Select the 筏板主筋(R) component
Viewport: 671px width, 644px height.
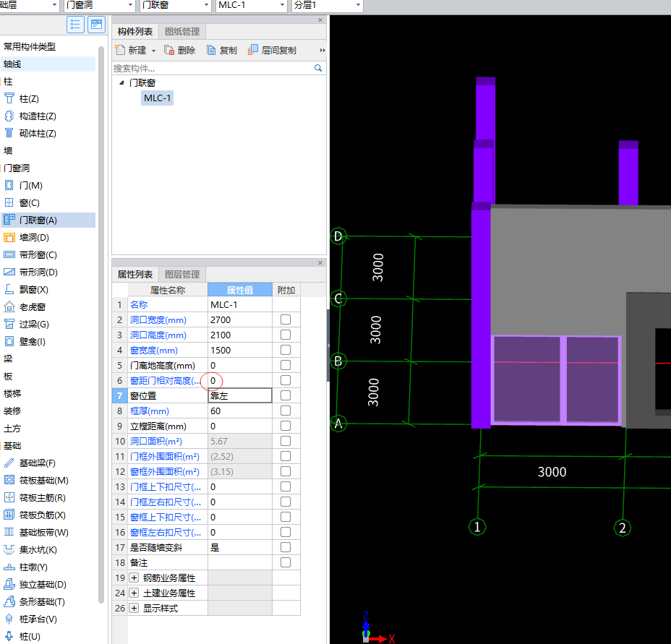tap(35, 498)
